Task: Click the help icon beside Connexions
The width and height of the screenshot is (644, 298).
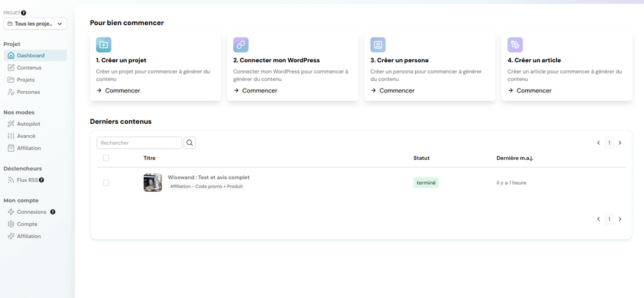Action: pos(53,212)
